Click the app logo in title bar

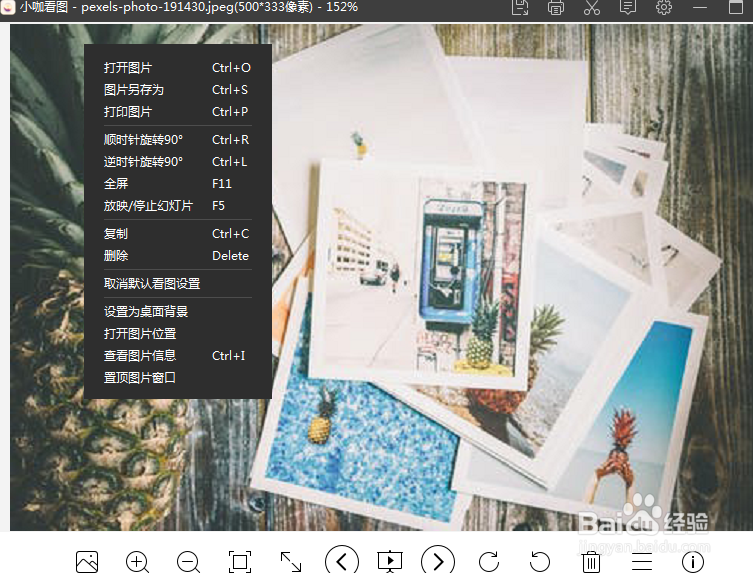8,7
